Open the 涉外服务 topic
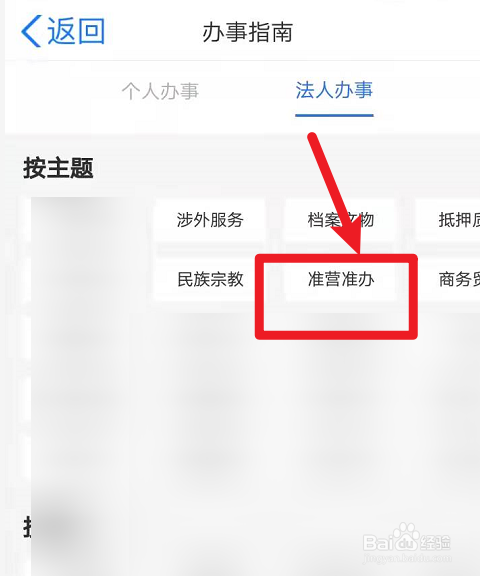 [x=210, y=220]
